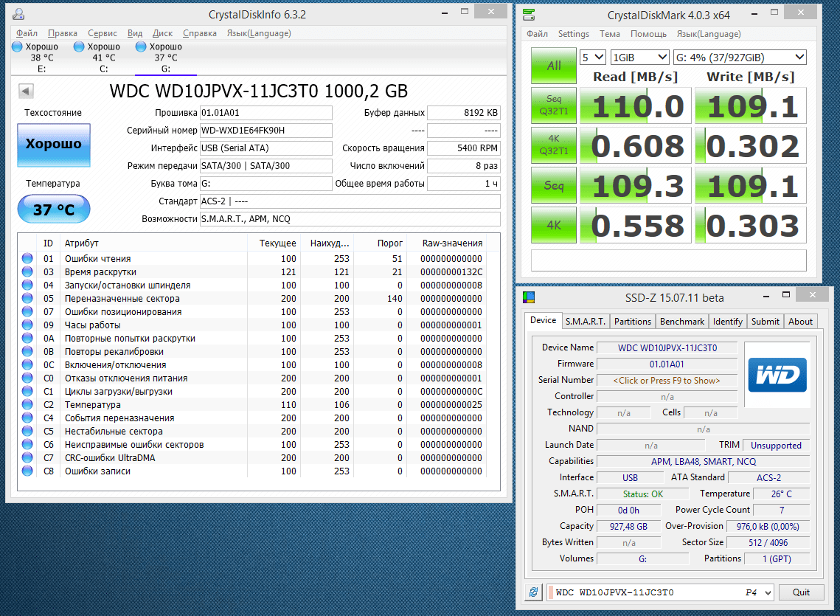Click the blue Хорошо health status button
Image resolution: width=840 pixels, height=616 pixels.
[x=53, y=145]
